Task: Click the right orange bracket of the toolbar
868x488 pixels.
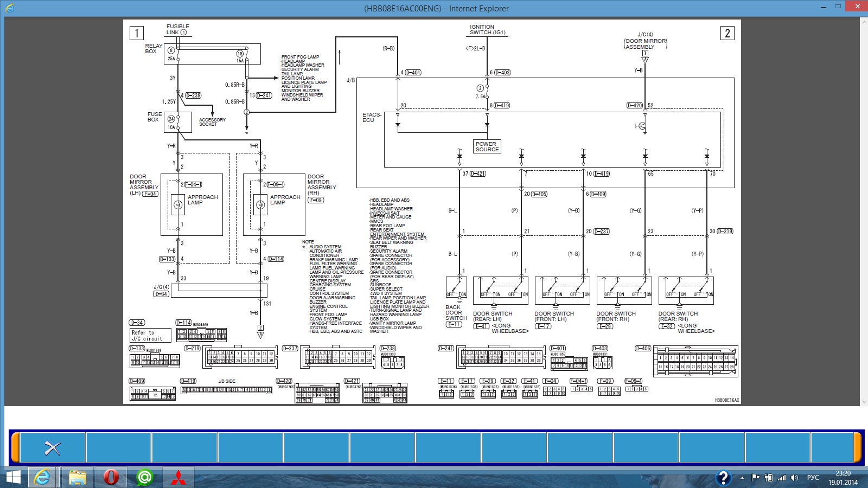Action: tap(858, 447)
